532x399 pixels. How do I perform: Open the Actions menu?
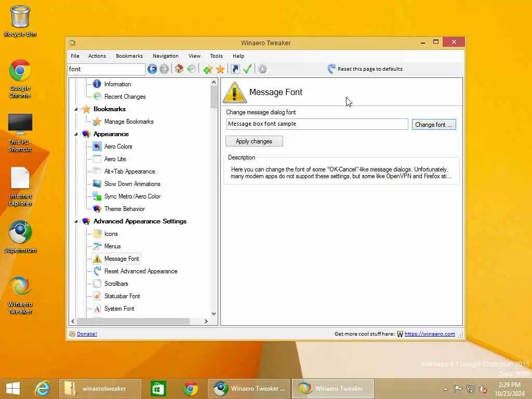pyautogui.click(x=97, y=56)
